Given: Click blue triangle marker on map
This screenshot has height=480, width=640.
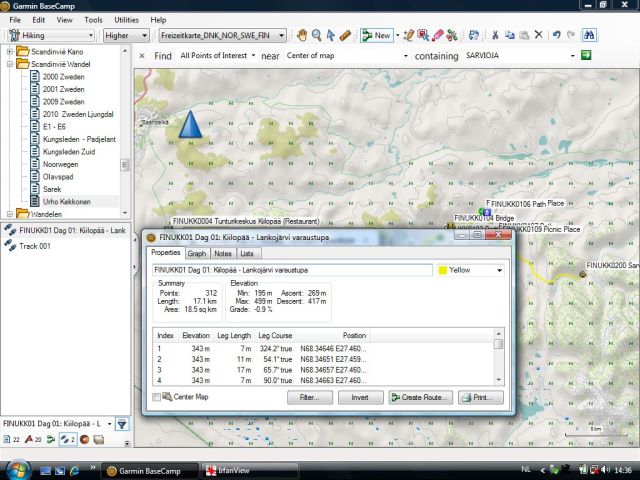Looking at the screenshot, I should point(189,125).
